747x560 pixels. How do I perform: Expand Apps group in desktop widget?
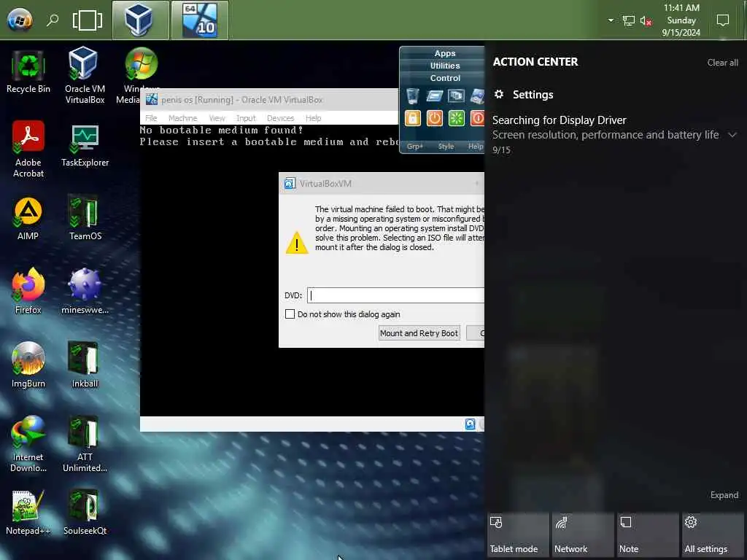(444, 53)
